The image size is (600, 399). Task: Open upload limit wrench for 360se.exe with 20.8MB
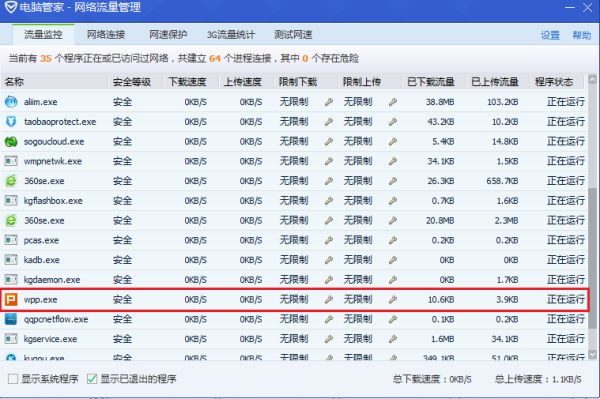coord(393,221)
